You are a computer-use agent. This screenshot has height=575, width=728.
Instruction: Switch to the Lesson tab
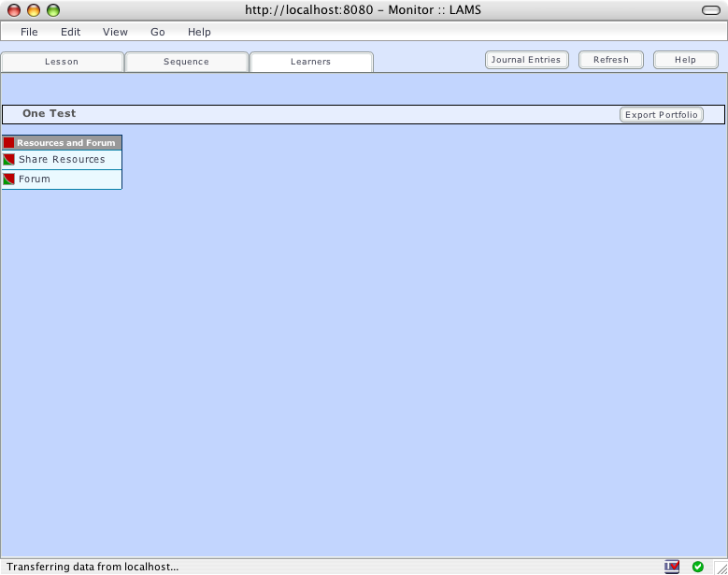click(62, 62)
